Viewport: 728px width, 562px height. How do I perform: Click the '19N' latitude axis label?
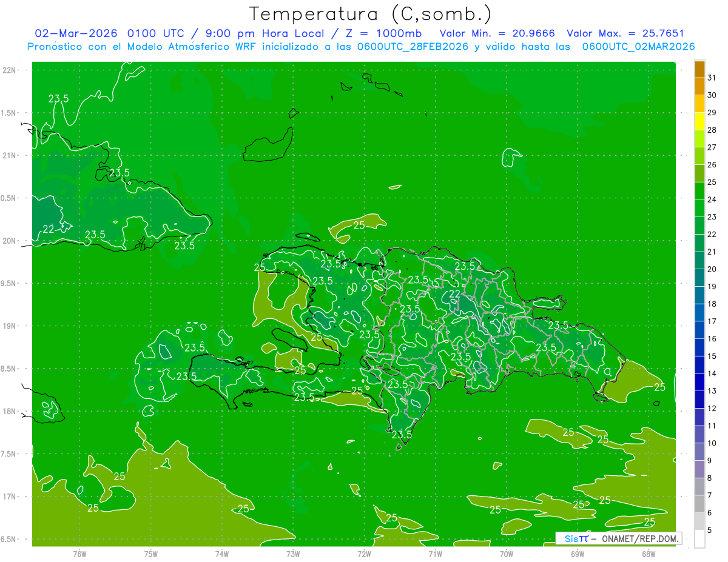[9, 326]
